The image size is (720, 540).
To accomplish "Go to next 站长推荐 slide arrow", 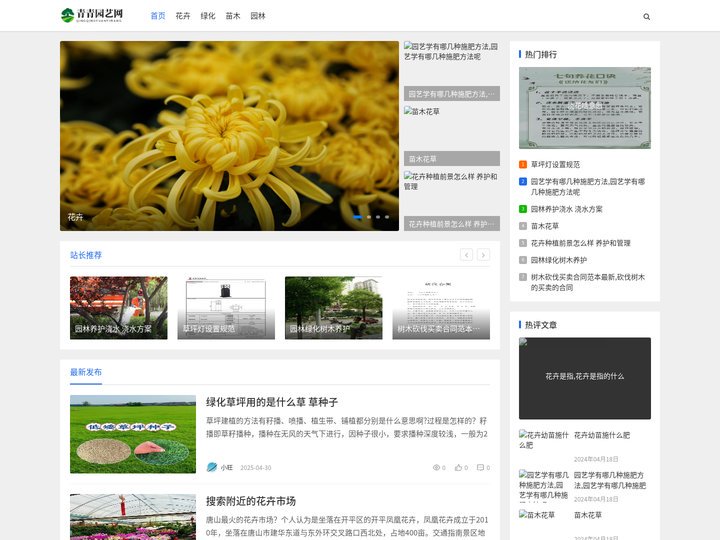I will [x=484, y=255].
